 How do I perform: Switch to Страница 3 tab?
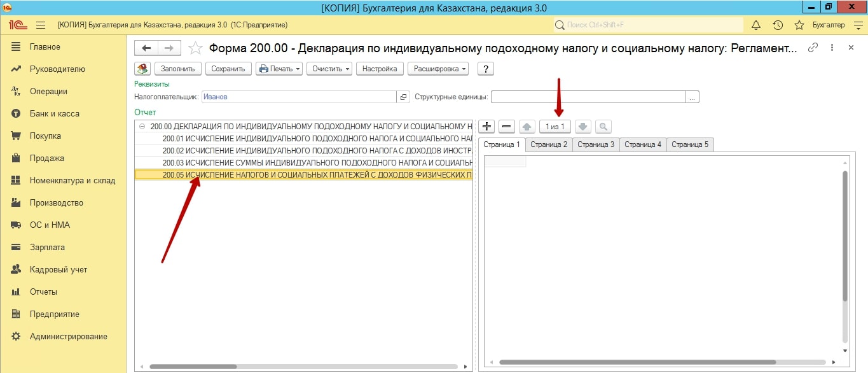pyautogui.click(x=596, y=144)
